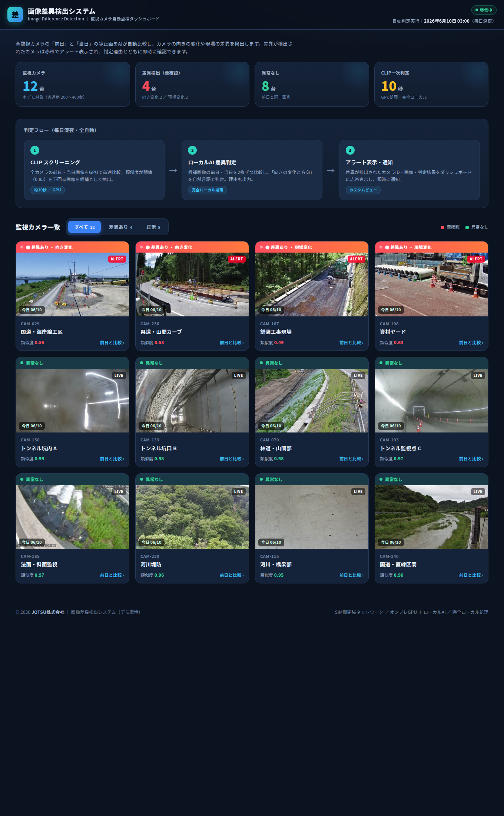Viewport: 504px width, 816px height.
Task: Click the LIVE badge on CAM-193
Action: coord(478,375)
